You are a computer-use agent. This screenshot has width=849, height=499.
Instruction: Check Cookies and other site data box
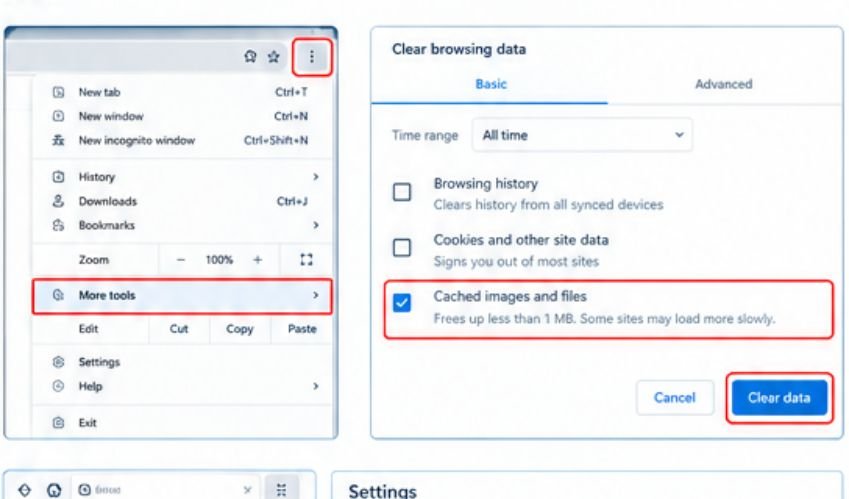(402, 248)
